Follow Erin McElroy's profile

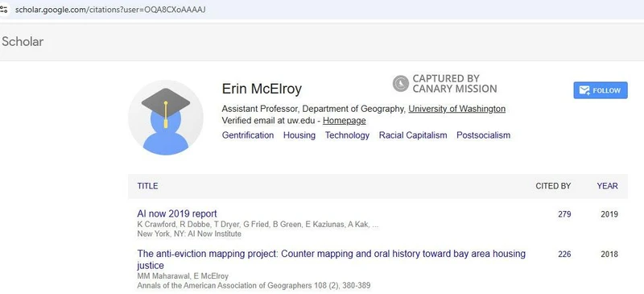[601, 90]
